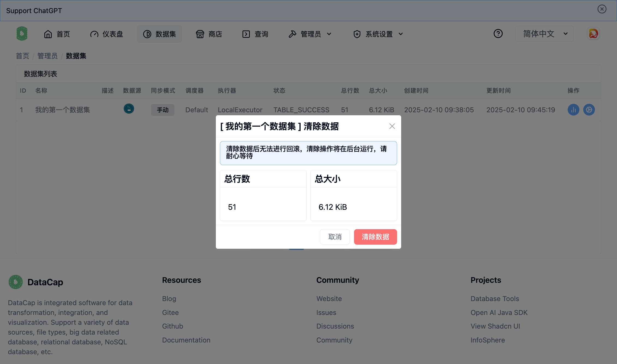Open the Discussions footer link
This screenshot has width=617, height=364.
click(x=335, y=326)
